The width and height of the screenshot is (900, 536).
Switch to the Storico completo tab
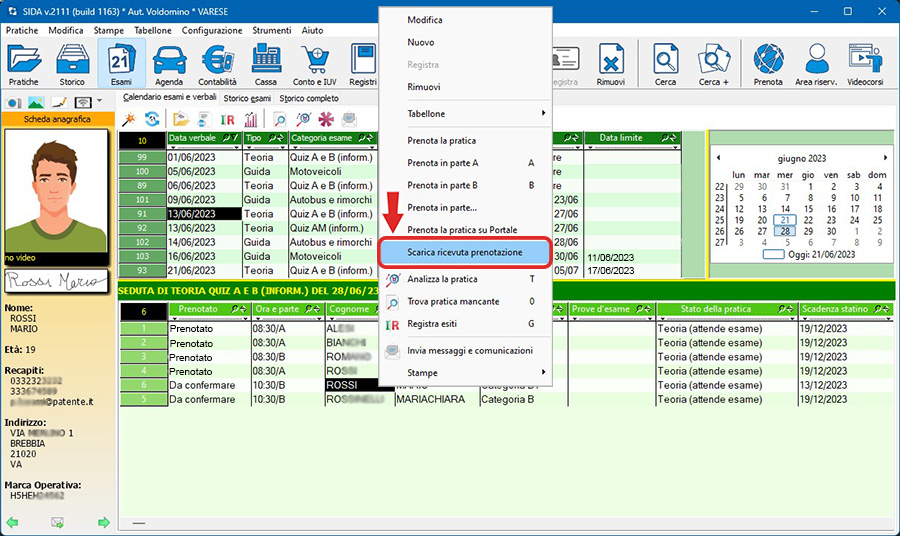pyautogui.click(x=309, y=98)
